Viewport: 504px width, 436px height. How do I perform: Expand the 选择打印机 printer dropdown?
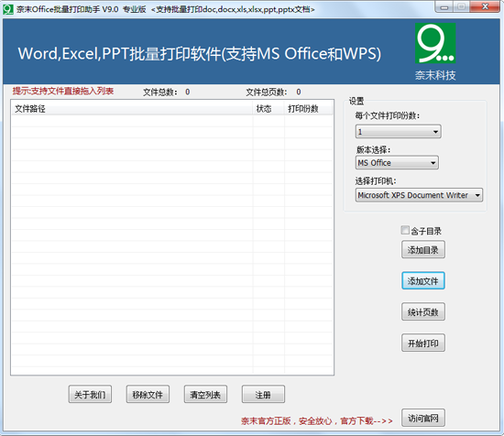(419, 195)
